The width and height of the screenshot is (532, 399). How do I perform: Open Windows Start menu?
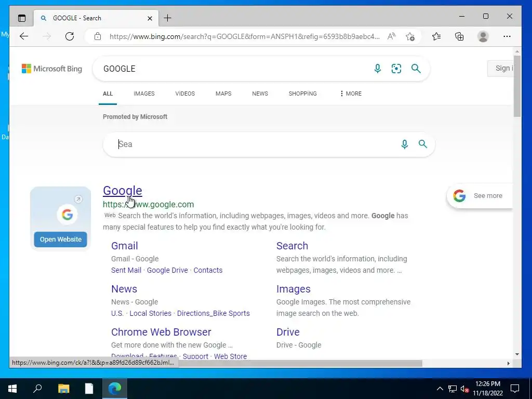12,389
